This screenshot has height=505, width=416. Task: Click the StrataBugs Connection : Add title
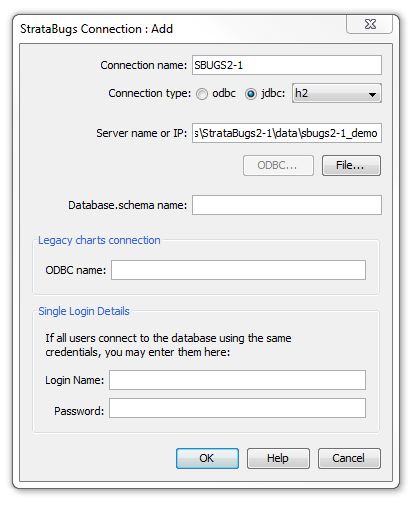click(x=96, y=29)
